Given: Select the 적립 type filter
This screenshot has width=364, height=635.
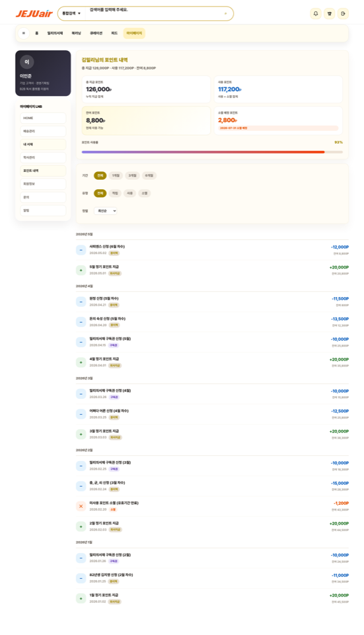Looking at the screenshot, I should (x=115, y=193).
